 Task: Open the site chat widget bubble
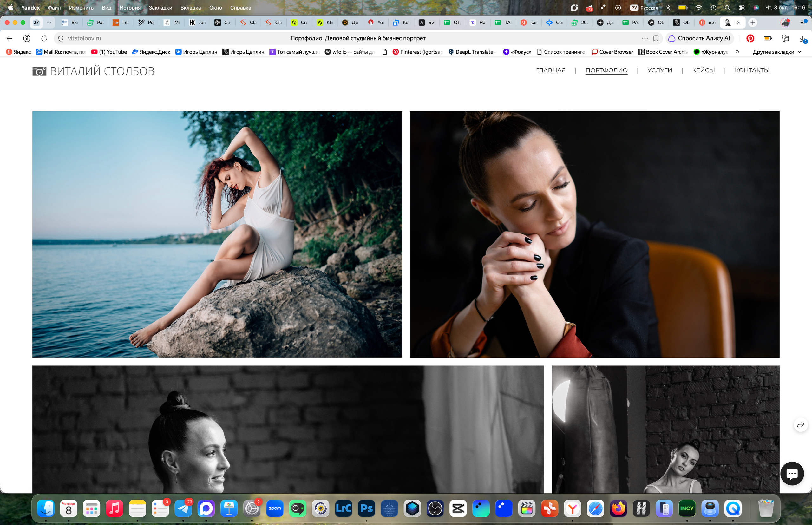(x=792, y=473)
